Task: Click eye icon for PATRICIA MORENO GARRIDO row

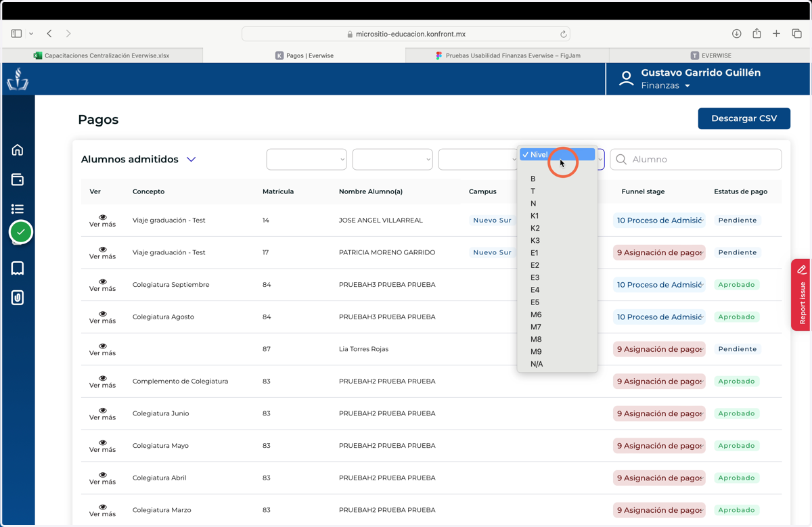Action: 103,250
